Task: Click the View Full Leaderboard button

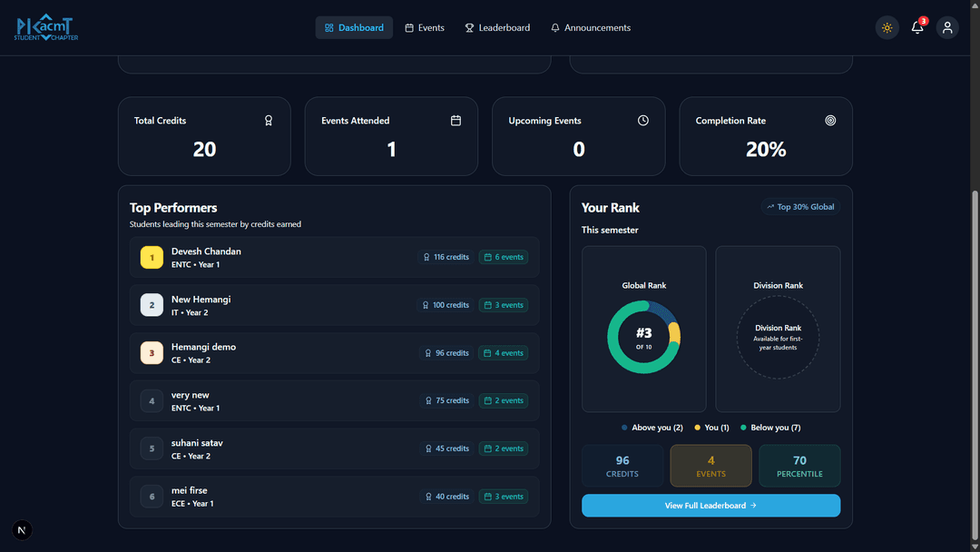Action: [710, 506]
